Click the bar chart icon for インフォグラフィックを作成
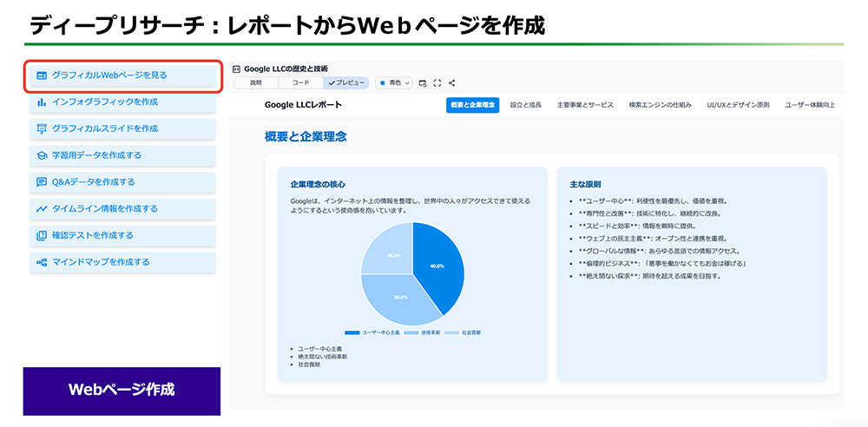 click(41, 102)
